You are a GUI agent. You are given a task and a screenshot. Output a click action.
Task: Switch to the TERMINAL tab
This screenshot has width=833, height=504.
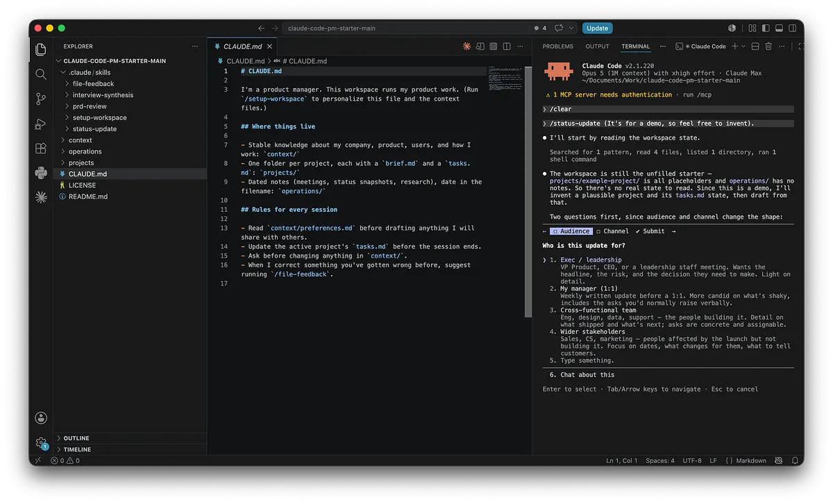pyautogui.click(x=636, y=47)
